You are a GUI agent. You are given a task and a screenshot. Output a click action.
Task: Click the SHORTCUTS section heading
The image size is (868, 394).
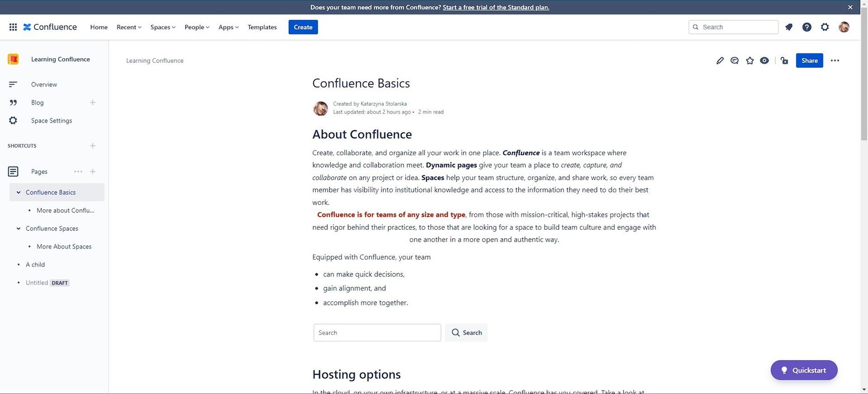pos(22,146)
